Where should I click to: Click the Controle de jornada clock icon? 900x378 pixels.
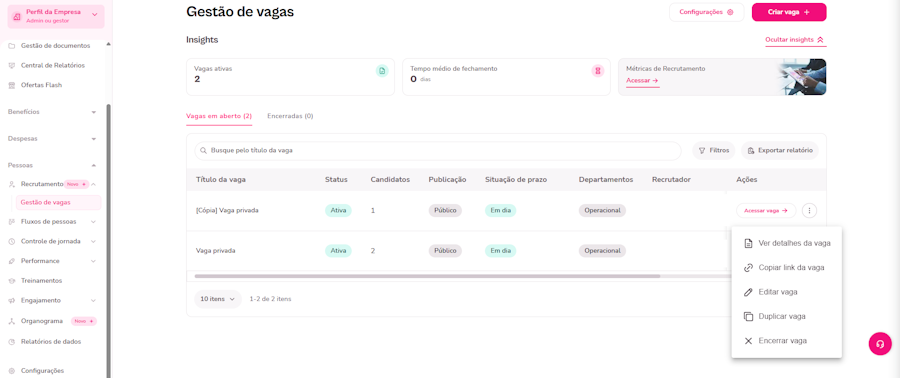click(11, 241)
